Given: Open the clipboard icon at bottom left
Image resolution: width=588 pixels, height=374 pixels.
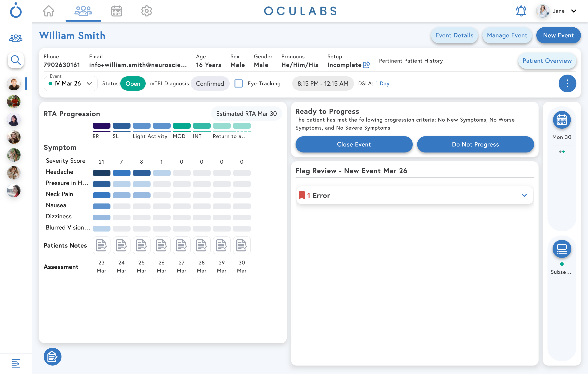Looking at the screenshot, I should (53, 357).
